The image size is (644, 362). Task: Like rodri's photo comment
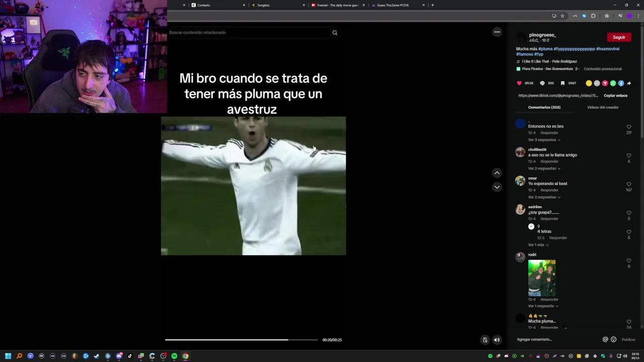click(x=629, y=261)
